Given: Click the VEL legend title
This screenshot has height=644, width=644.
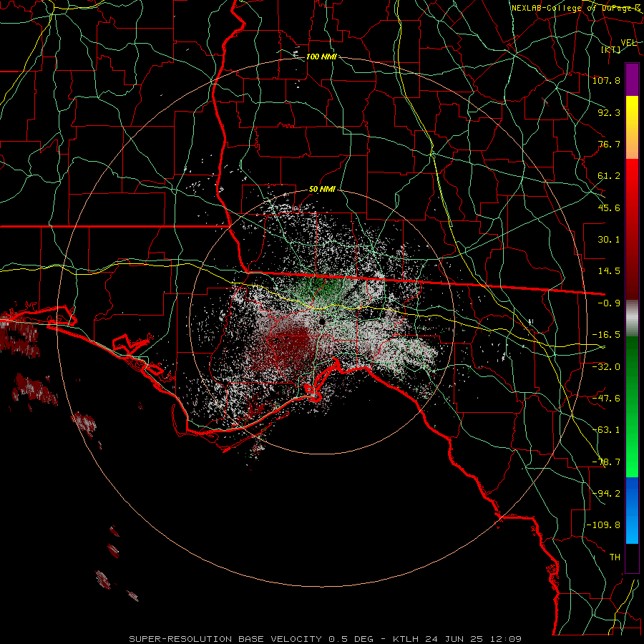Looking at the screenshot, I should 628,43.
